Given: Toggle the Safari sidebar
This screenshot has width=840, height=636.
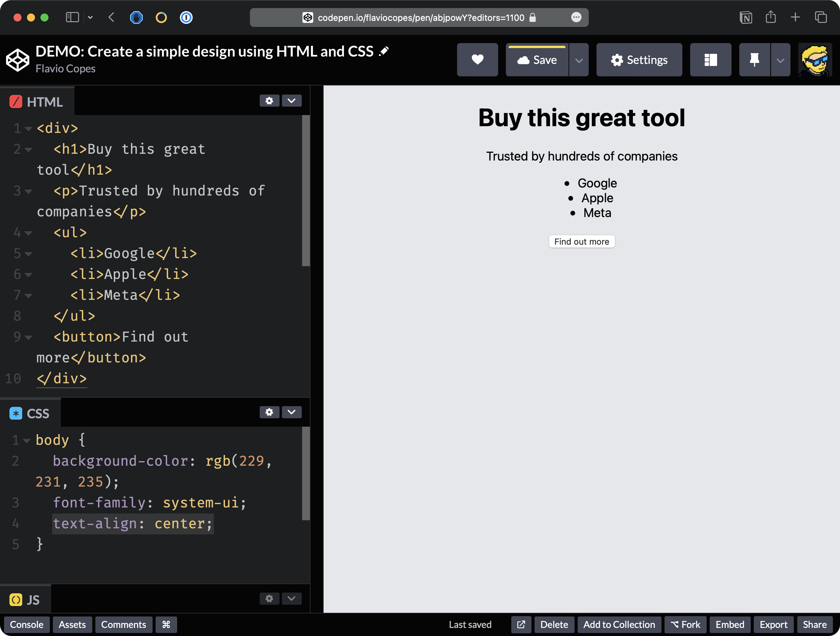Looking at the screenshot, I should [72, 17].
